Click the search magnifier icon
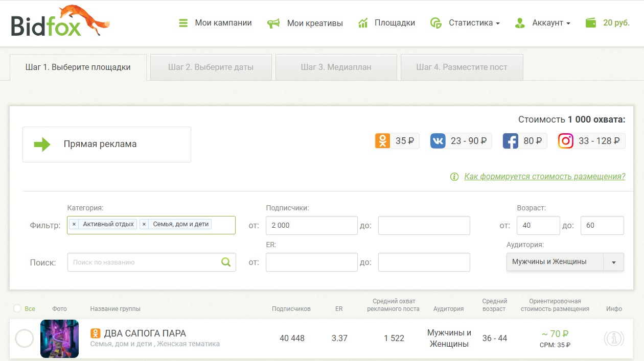Image resolution: width=644 pixels, height=361 pixels. point(226,262)
